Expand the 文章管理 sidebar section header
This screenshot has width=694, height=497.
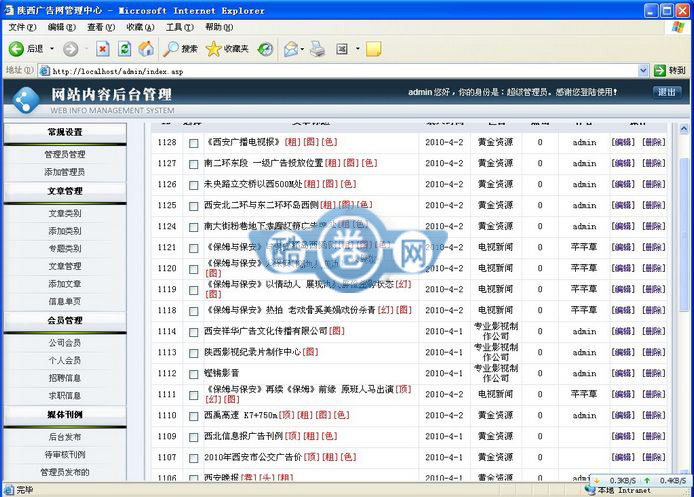point(65,191)
